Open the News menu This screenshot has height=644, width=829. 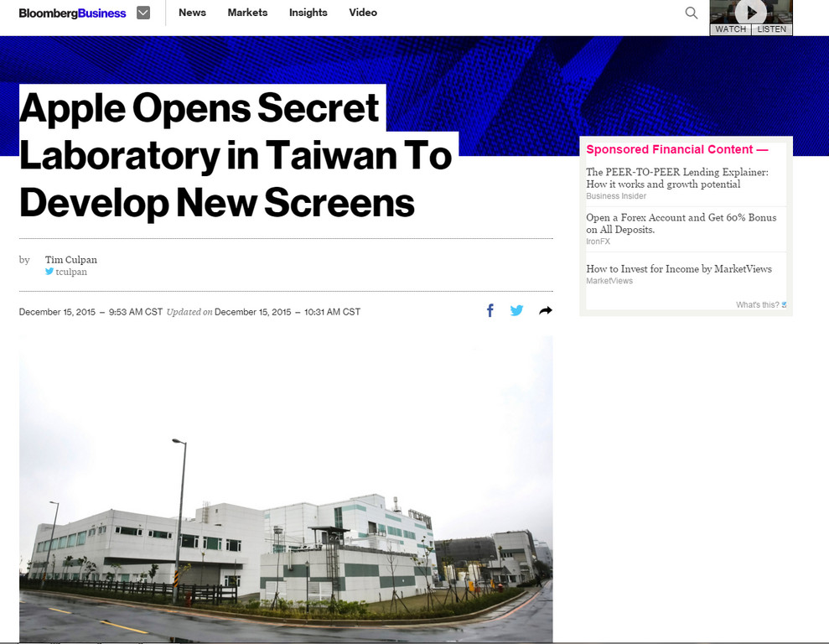[192, 13]
